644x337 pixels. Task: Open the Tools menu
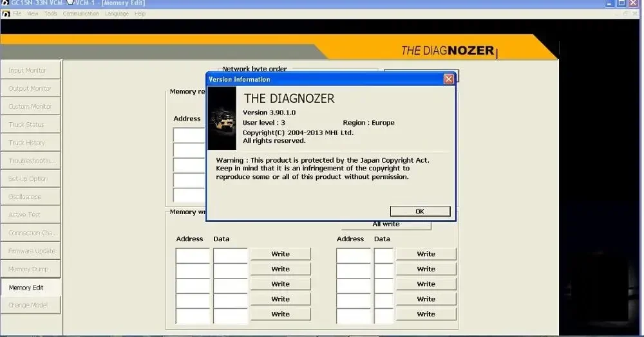pyautogui.click(x=51, y=14)
